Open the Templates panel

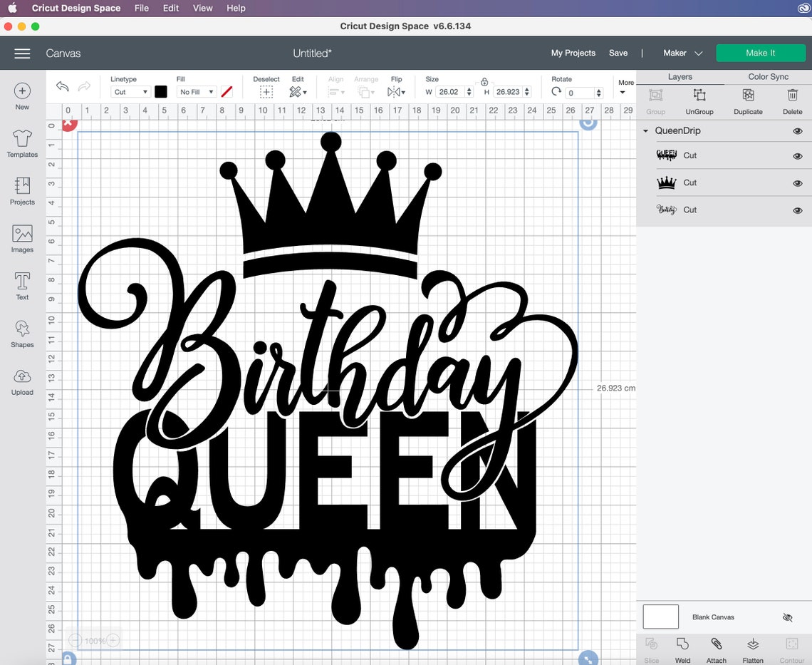click(x=21, y=143)
